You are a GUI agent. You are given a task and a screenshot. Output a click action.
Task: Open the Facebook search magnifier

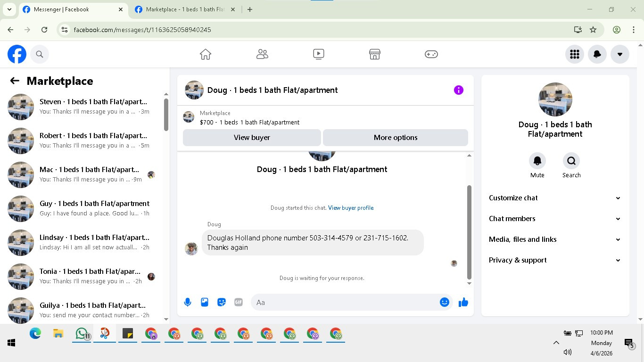(x=40, y=54)
